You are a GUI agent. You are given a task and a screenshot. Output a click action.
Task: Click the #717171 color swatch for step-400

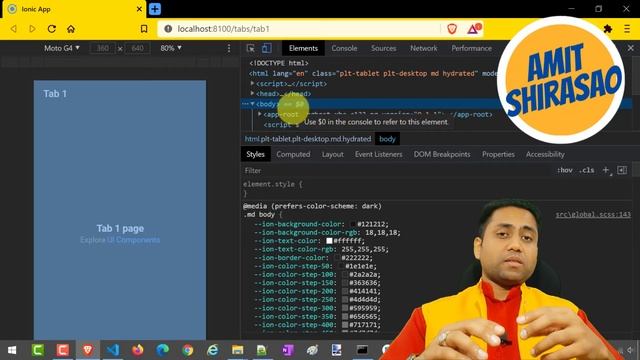click(345, 325)
